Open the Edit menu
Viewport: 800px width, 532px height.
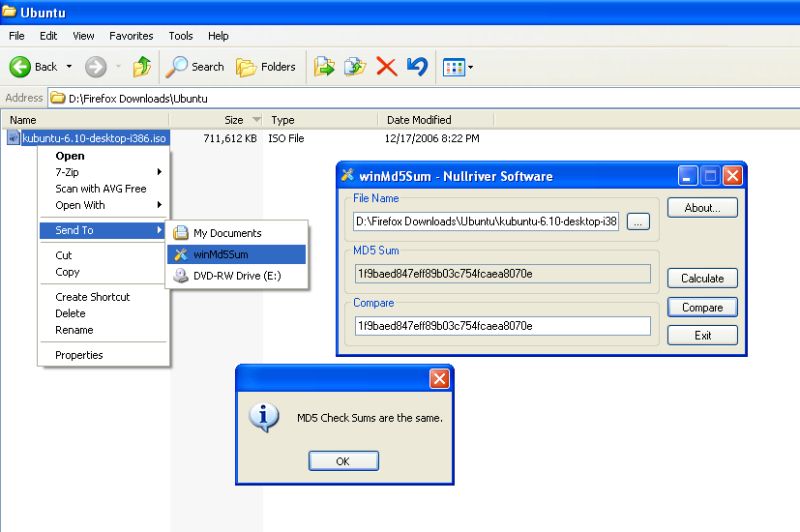48,36
